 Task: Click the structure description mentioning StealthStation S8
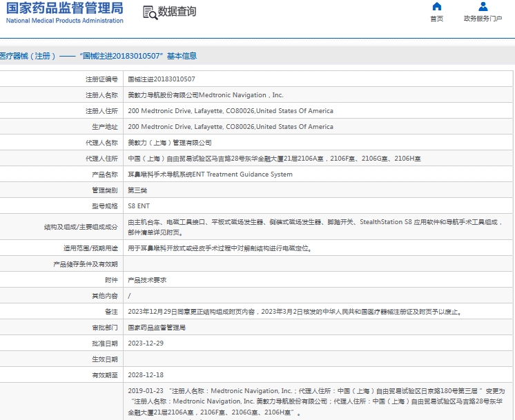315,227
